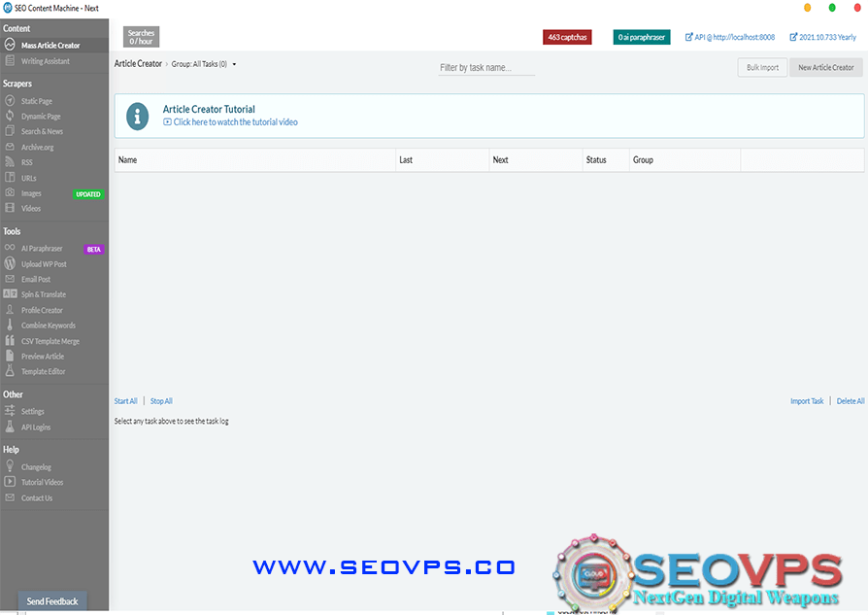Click the URLs scraper icon
The image size is (868, 615).
[10, 177]
